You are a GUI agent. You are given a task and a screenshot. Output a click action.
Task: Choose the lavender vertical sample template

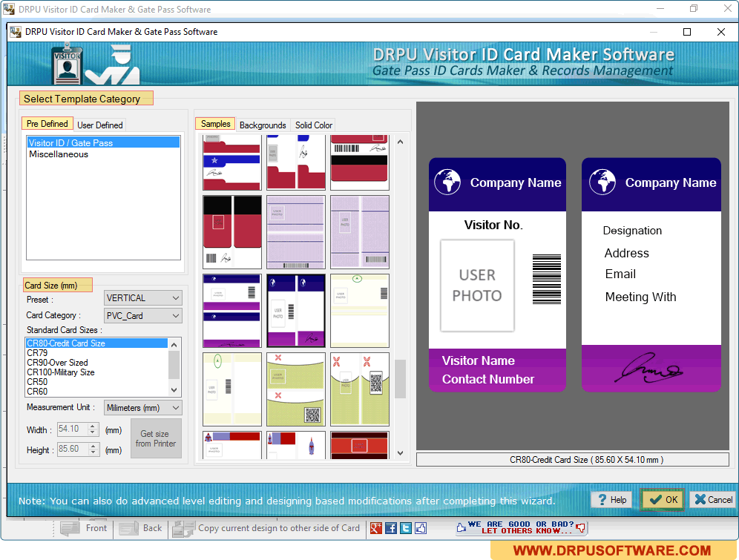(x=360, y=232)
